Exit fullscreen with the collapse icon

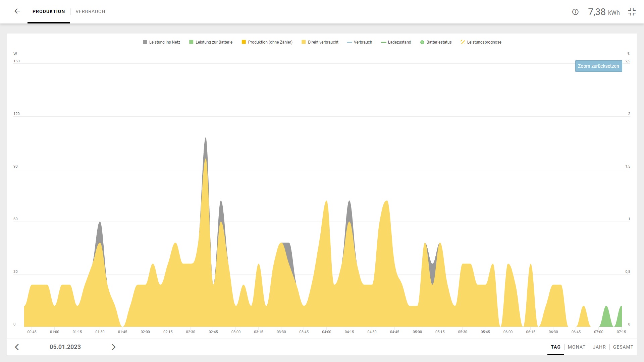point(632,12)
